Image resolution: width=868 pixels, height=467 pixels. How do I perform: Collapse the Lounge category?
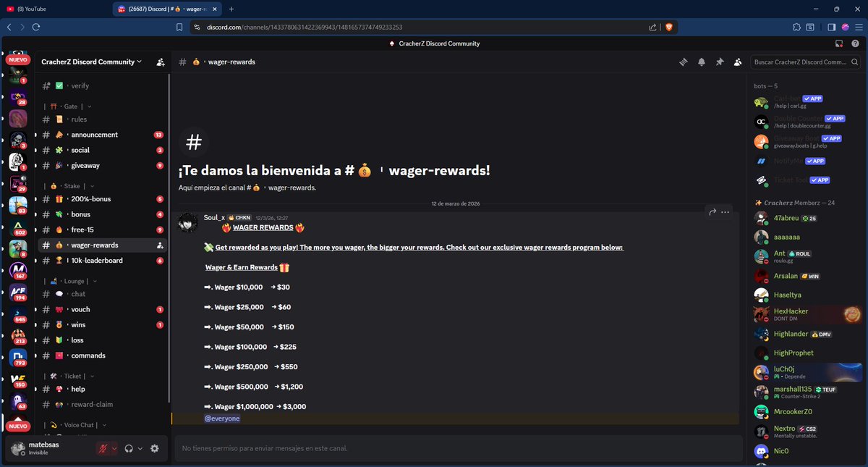(x=72, y=281)
